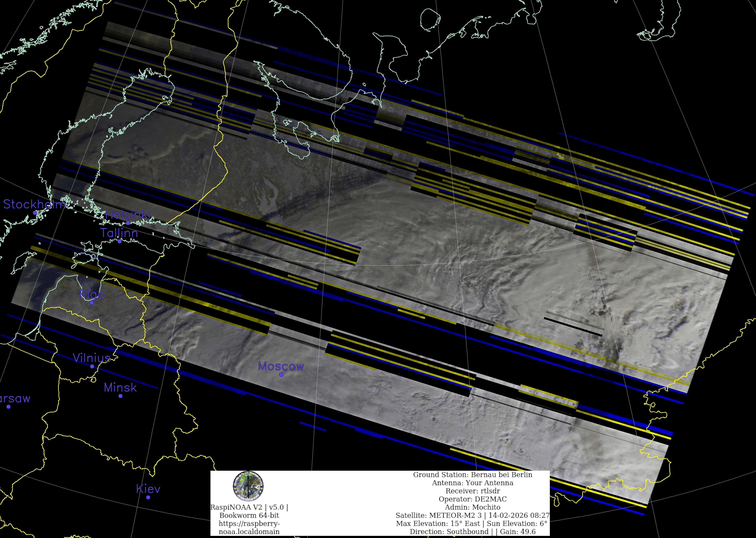Click the Kiev city marker dot
The width and height of the screenshot is (756, 538).
pyautogui.click(x=148, y=497)
